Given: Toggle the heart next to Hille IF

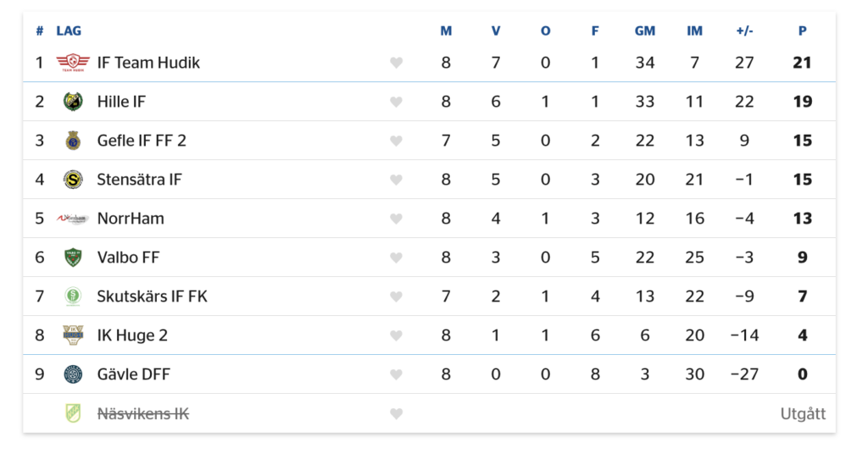Looking at the screenshot, I should coord(396,102).
